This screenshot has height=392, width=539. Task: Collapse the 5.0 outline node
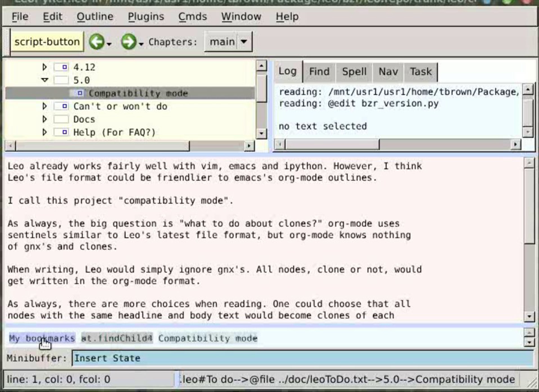[x=44, y=80]
